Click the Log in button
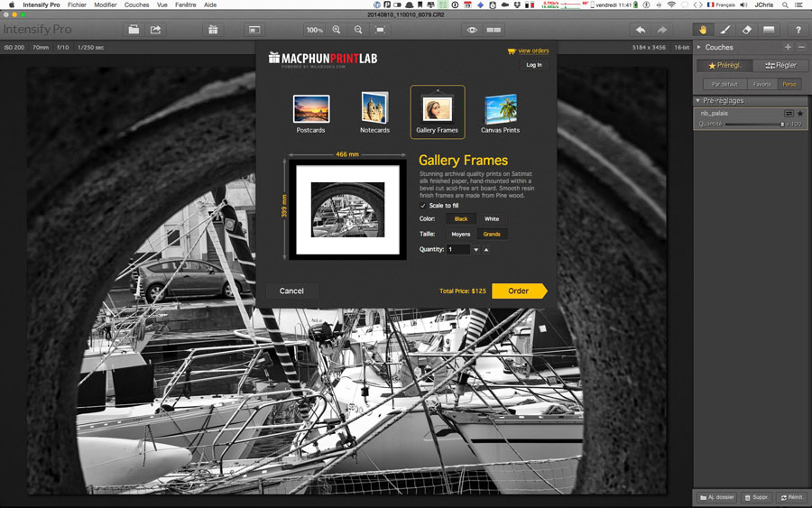Viewport: 812px width, 508px height. tap(534, 65)
